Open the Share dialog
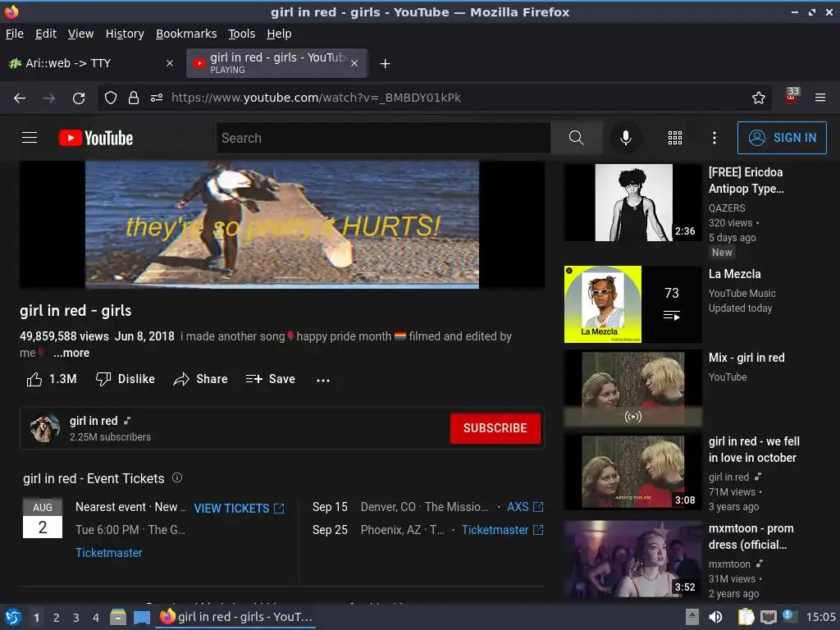 (x=200, y=379)
